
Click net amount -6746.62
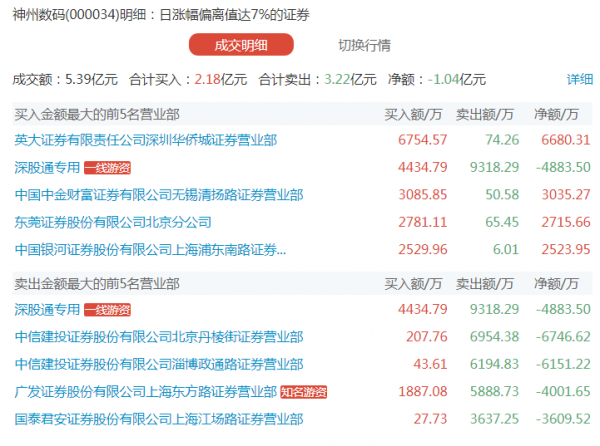tap(563, 337)
